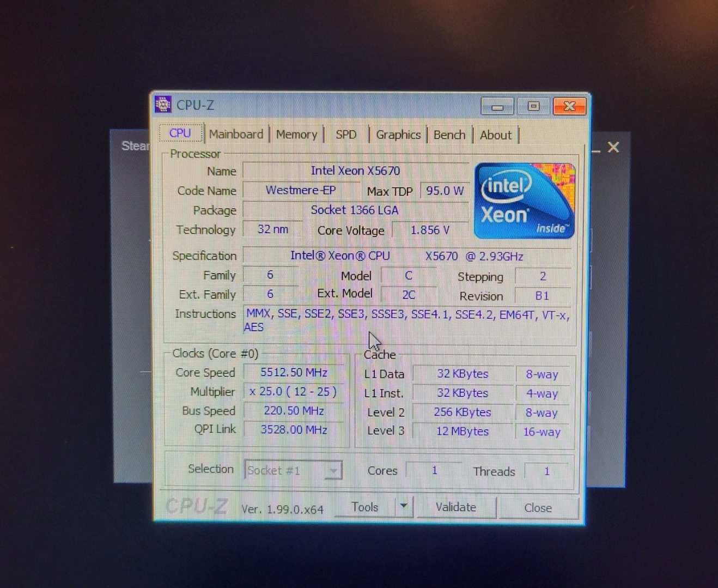Maximize the CPU-Z window
Viewport: 718px width, 588px height.
pyautogui.click(x=533, y=106)
